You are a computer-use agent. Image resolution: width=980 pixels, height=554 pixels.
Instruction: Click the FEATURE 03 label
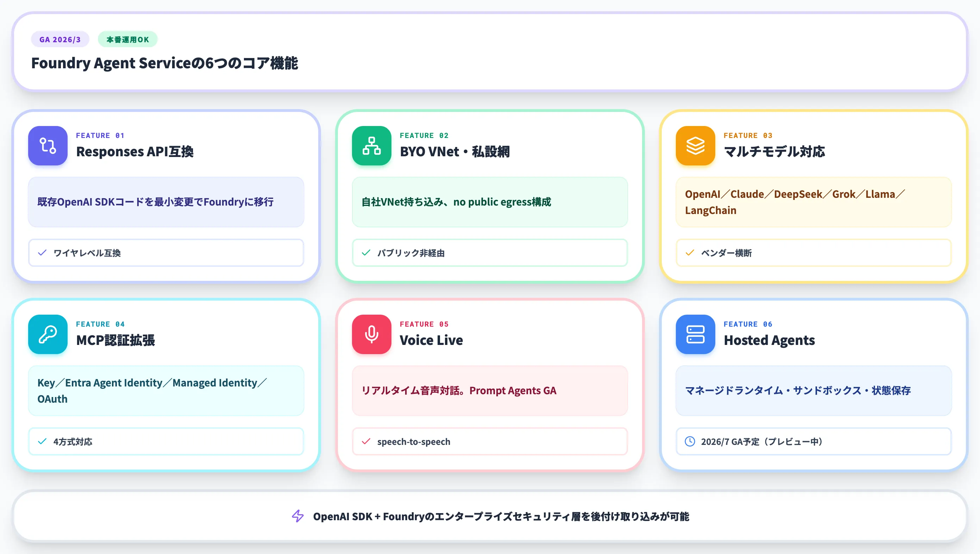coord(748,136)
